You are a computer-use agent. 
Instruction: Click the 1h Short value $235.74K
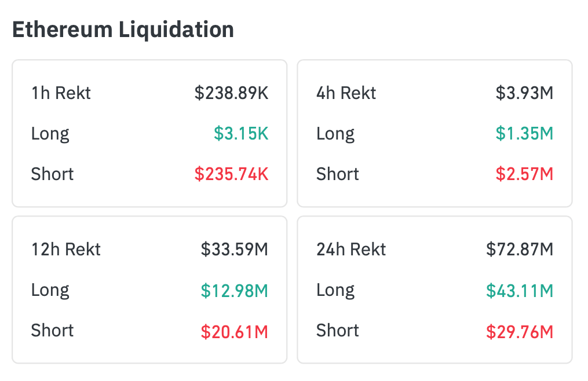[x=231, y=174]
